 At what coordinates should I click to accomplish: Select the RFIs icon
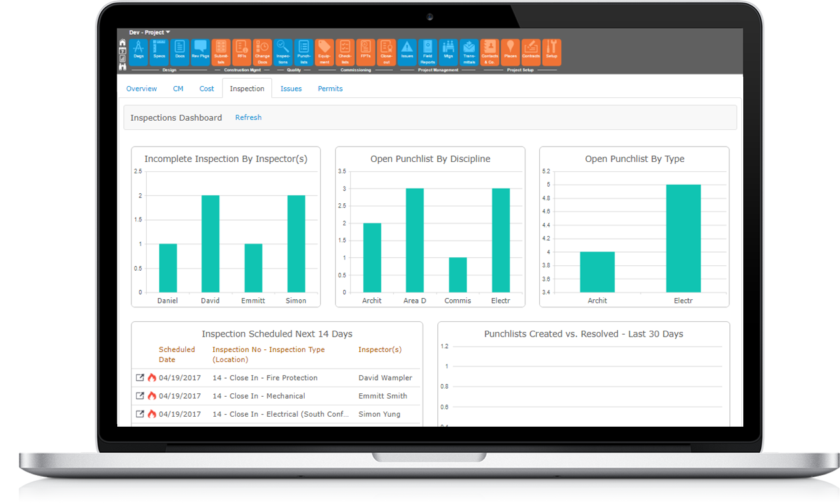click(242, 51)
